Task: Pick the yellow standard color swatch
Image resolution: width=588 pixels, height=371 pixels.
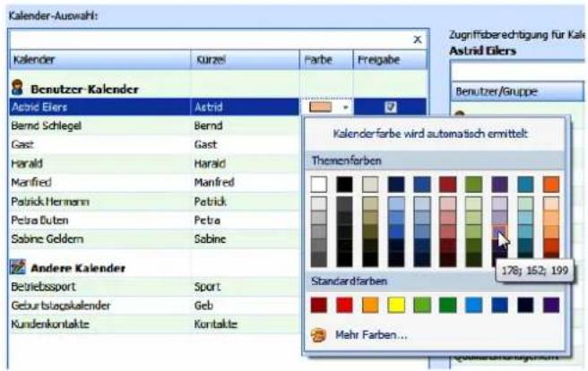Action: click(396, 305)
